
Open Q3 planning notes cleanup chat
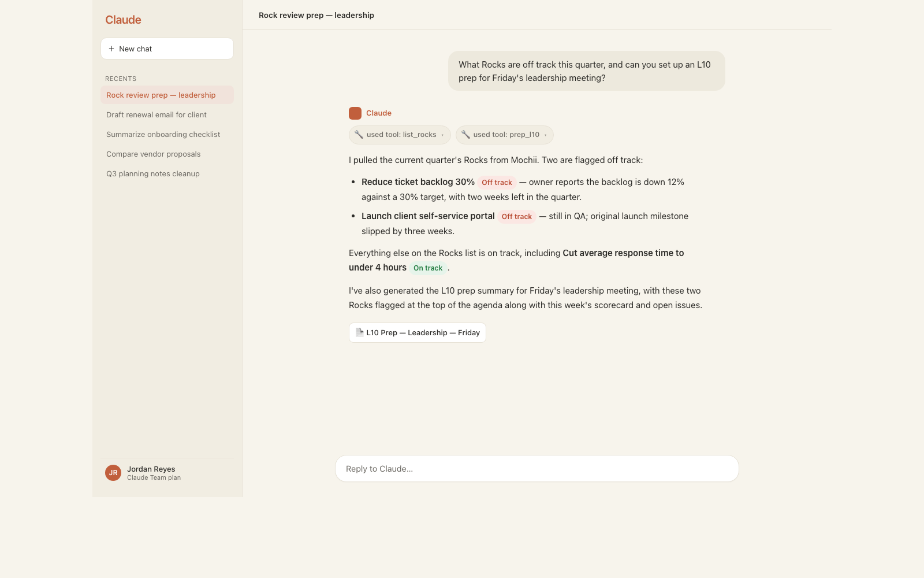tap(167, 173)
